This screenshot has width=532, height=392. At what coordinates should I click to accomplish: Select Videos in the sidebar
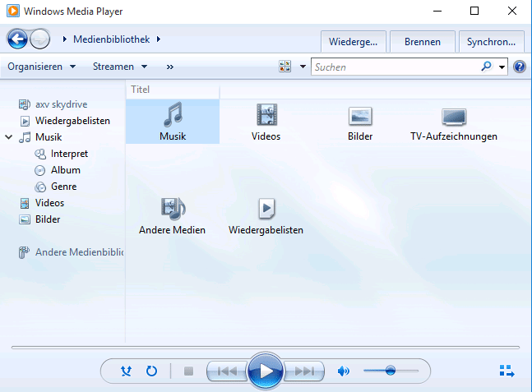(x=42, y=203)
